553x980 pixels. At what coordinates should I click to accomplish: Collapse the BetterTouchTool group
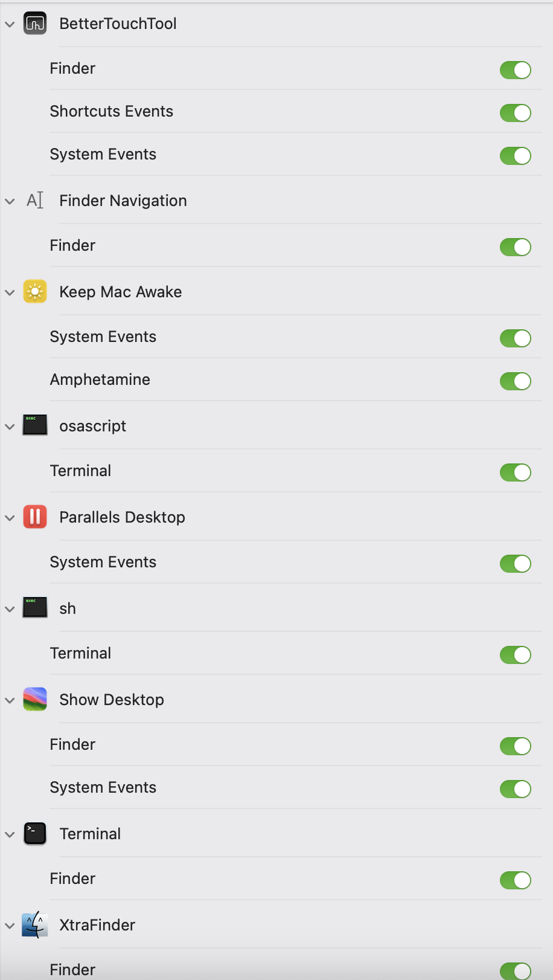[10, 25]
